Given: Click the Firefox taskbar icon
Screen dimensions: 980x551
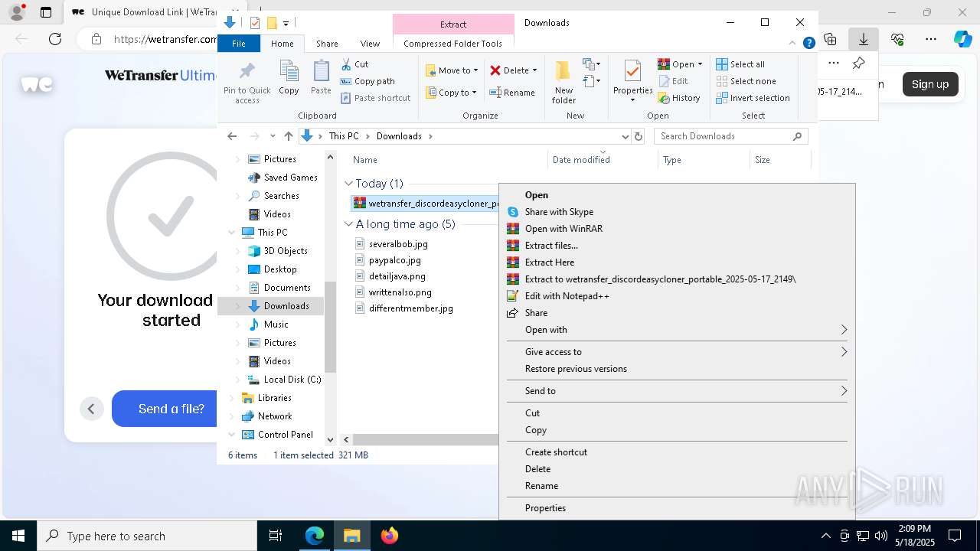Looking at the screenshot, I should tap(389, 536).
